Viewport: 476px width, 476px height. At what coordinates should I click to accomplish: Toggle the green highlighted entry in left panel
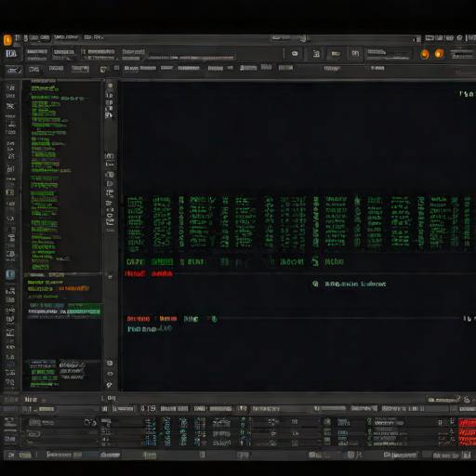tap(84, 311)
